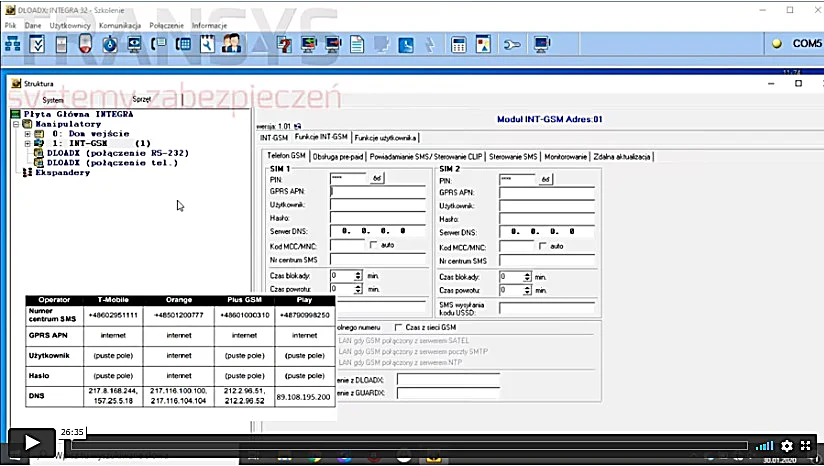Viewport: 824px width, 466px height.
Task: Click the SIM 1 GPRS APN input field
Action: click(x=378, y=192)
